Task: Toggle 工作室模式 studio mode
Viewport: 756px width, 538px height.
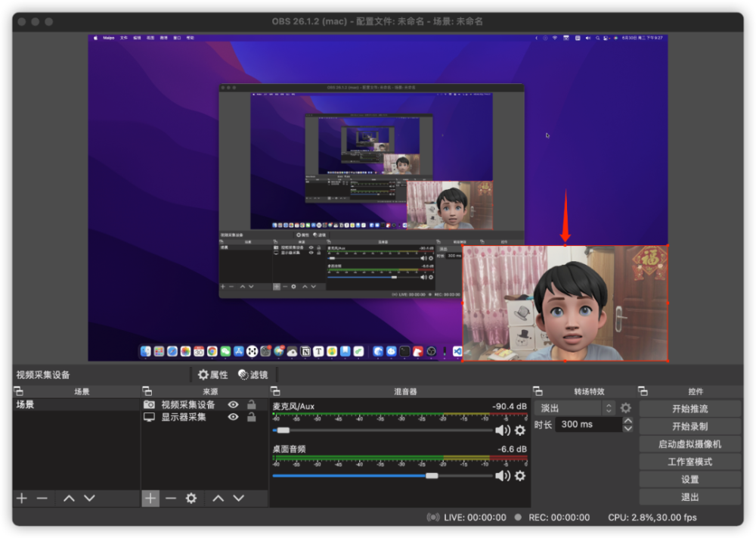Action: [690, 462]
